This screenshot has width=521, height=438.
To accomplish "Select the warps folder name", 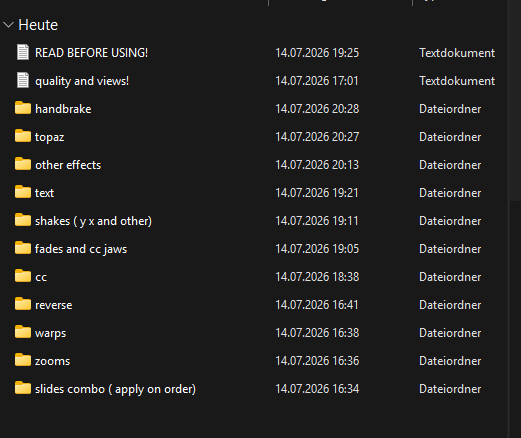I will click(51, 333).
